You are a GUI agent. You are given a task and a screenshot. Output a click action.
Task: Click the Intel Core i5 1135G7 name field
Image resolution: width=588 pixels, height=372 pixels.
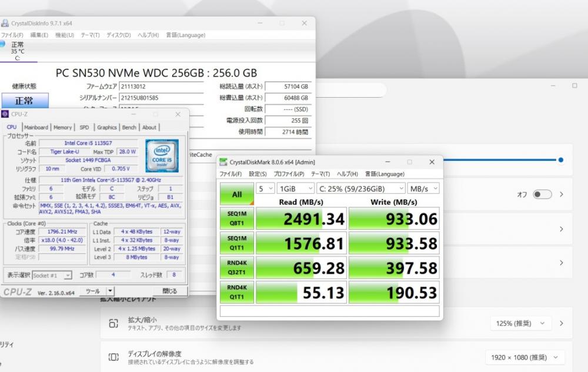(88, 143)
